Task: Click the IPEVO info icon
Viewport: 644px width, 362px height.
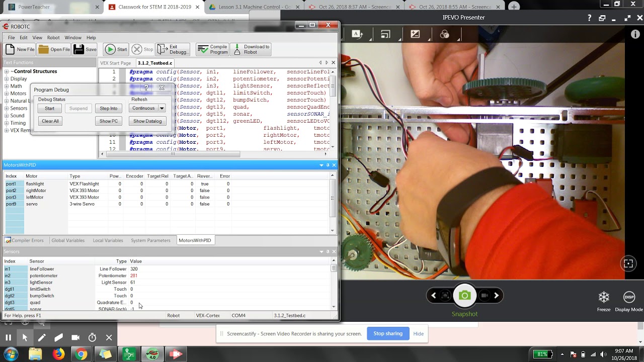Action: [635, 34]
